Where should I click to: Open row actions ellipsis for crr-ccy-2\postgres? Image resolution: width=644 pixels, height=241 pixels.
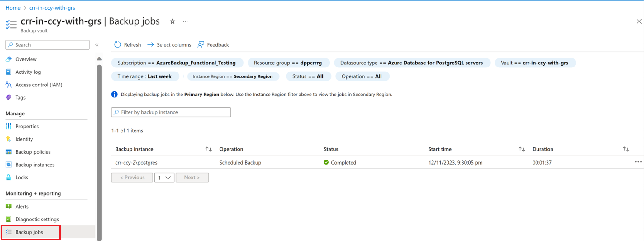coord(638,162)
